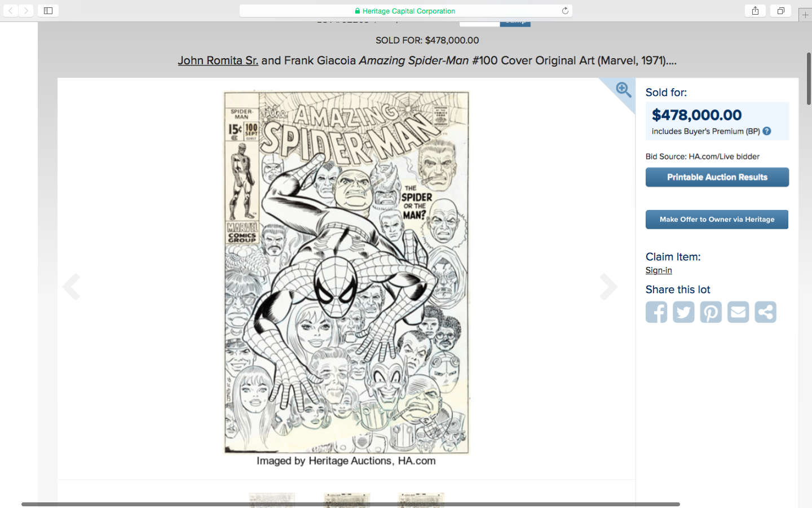The height and width of the screenshot is (508, 812).
Task: Share this lot on Twitter
Action: (683, 312)
